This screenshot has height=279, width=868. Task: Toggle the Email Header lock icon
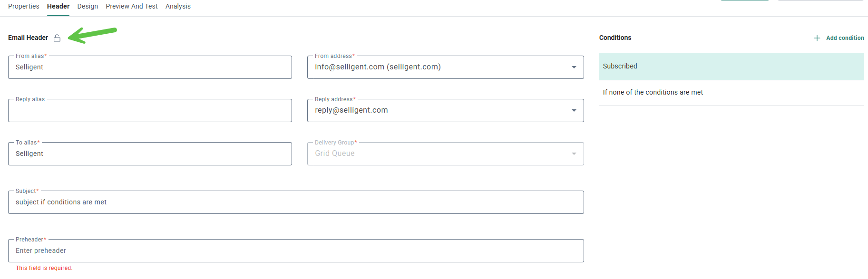[57, 38]
